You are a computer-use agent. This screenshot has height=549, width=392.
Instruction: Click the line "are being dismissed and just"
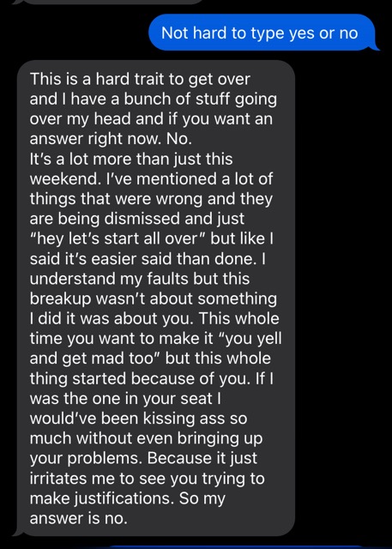tap(137, 219)
